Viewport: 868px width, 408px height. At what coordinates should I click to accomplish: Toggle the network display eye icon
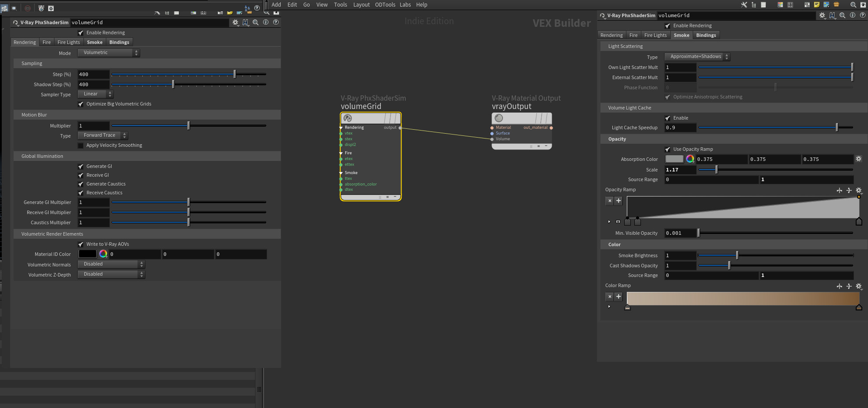863,5
